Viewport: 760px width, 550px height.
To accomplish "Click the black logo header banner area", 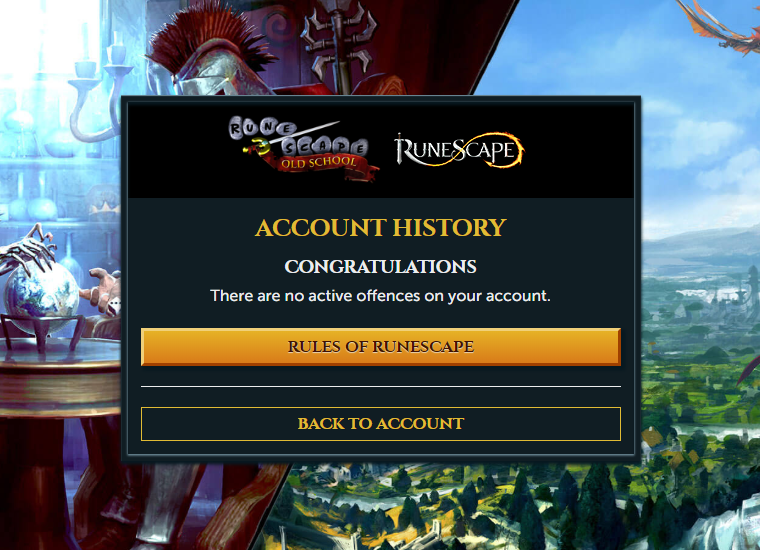I will pyautogui.click(x=380, y=150).
